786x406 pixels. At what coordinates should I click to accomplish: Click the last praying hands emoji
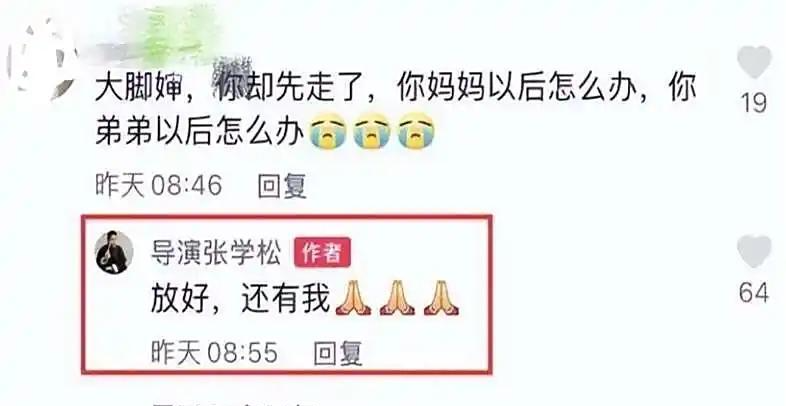tap(442, 298)
